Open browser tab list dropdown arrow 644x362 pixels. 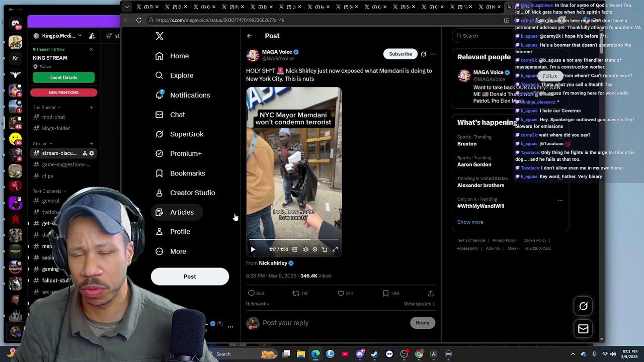coord(126,7)
